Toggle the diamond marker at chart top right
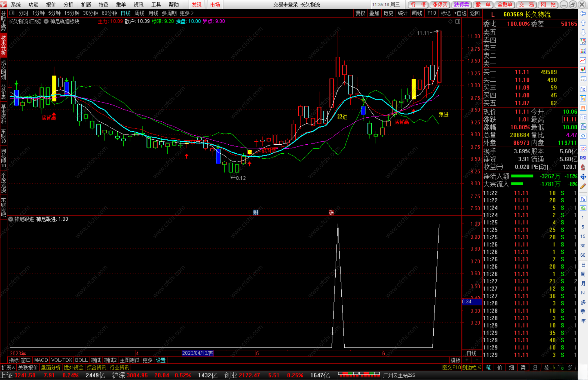This screenshot has height=380, width=588. point(450,22)
